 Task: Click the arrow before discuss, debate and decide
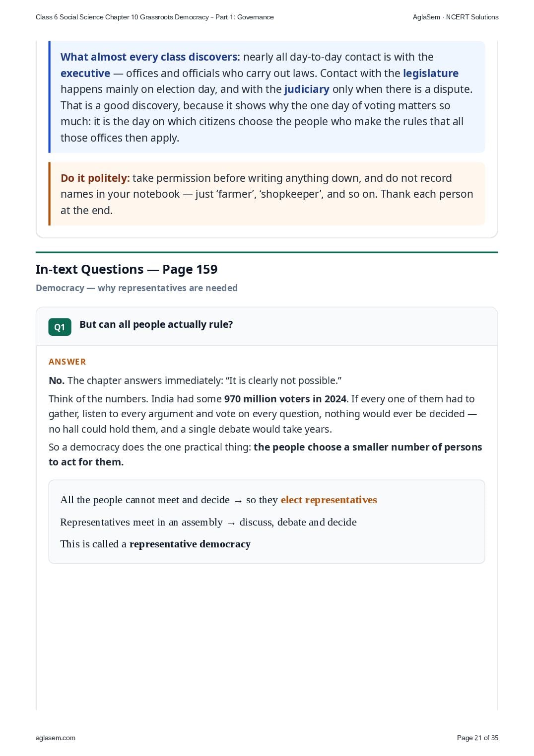231,523
